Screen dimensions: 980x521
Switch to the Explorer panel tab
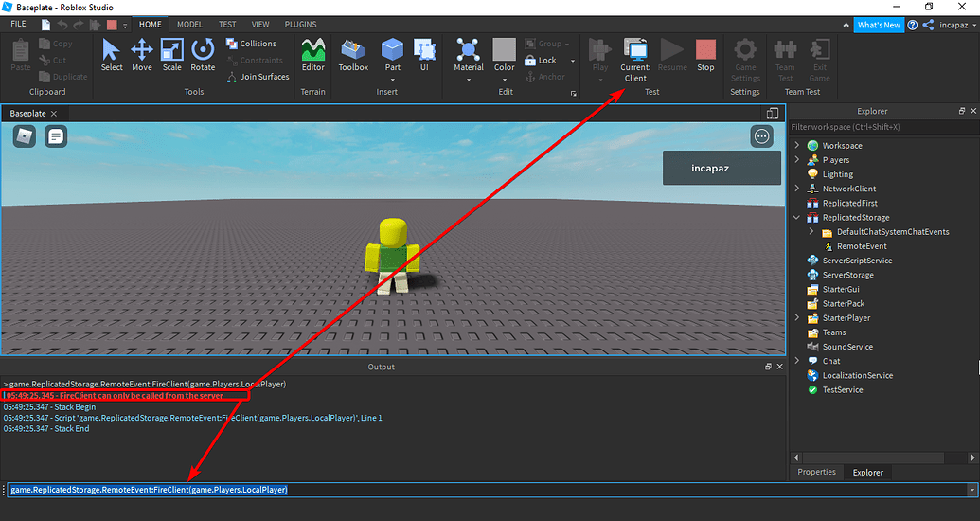pos(868,472)
